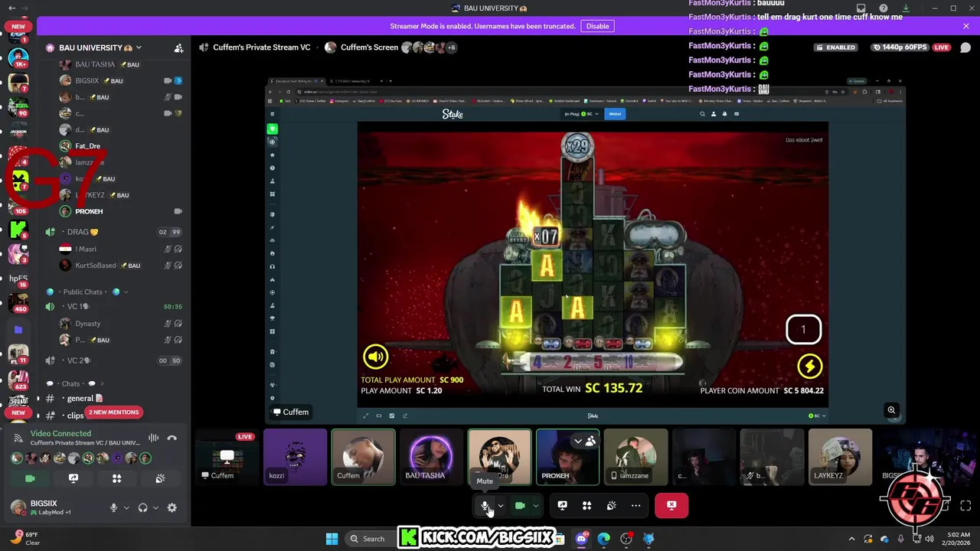The height and width of the screenshot is (551, 980).
Task: Open camera options arrow in call controls
Action: click(x=535, y=505)
